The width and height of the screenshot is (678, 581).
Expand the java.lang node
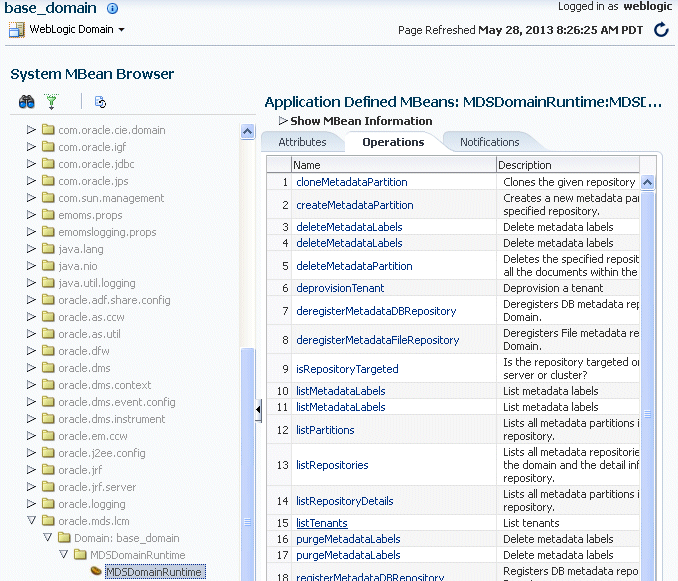pyautogui.click(x=31, y=248)
